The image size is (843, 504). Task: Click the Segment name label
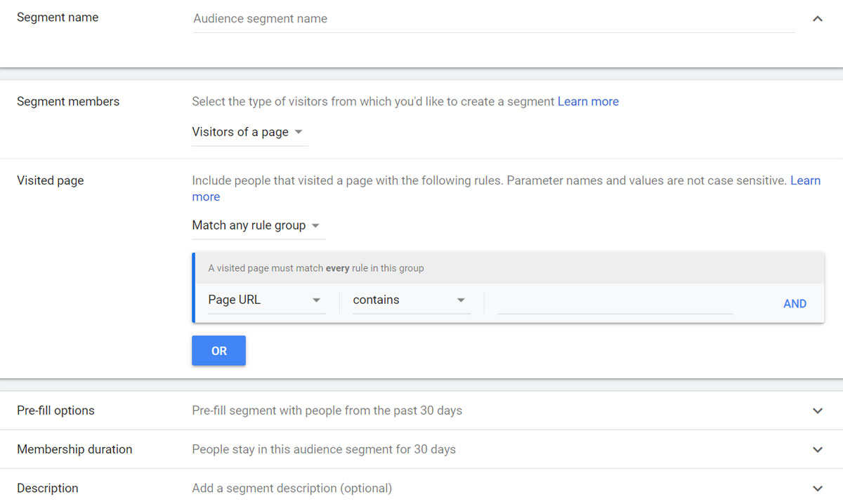(x=58, y=18)
